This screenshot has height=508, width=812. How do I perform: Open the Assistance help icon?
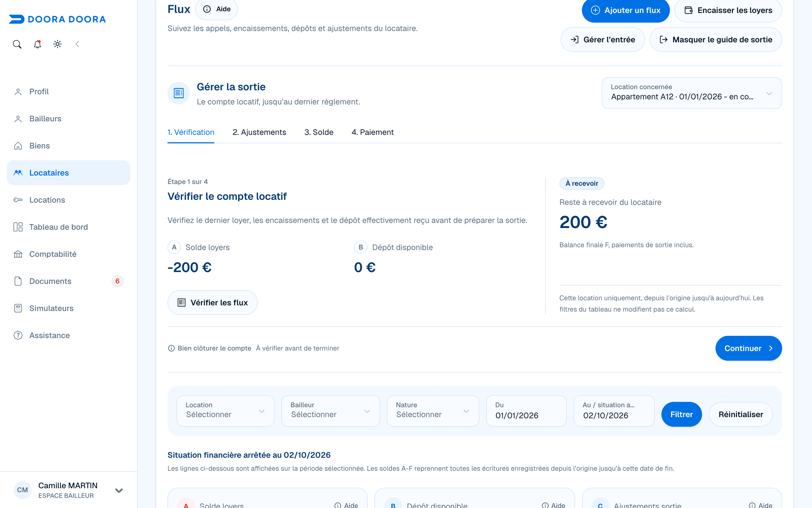(x=18, y=335)
